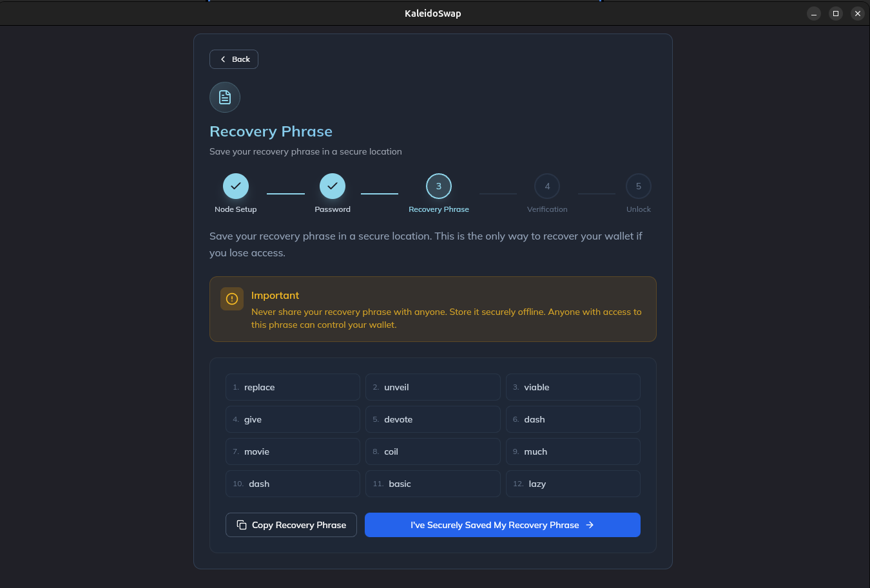
Task: Click the 'Node Setup' step label
Action: [236, 209]
